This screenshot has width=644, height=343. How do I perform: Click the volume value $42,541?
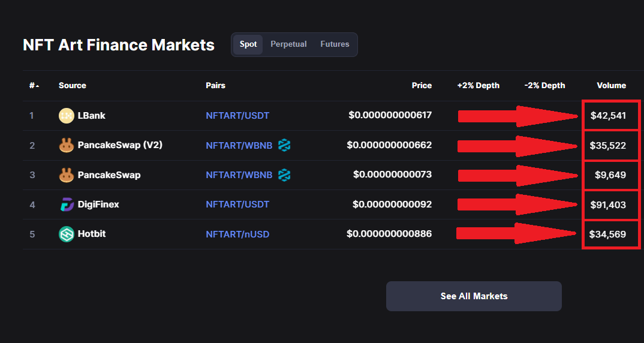point(608,116)
